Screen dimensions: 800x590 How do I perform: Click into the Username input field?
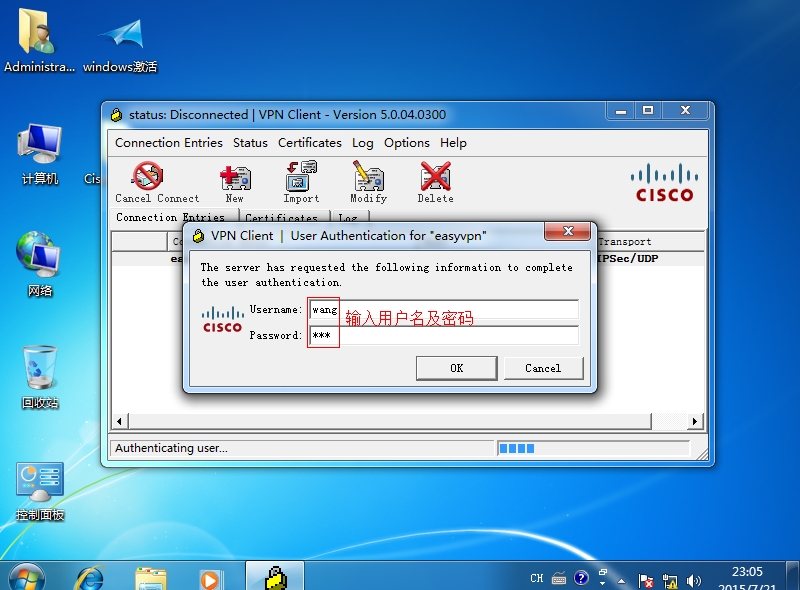444,310
